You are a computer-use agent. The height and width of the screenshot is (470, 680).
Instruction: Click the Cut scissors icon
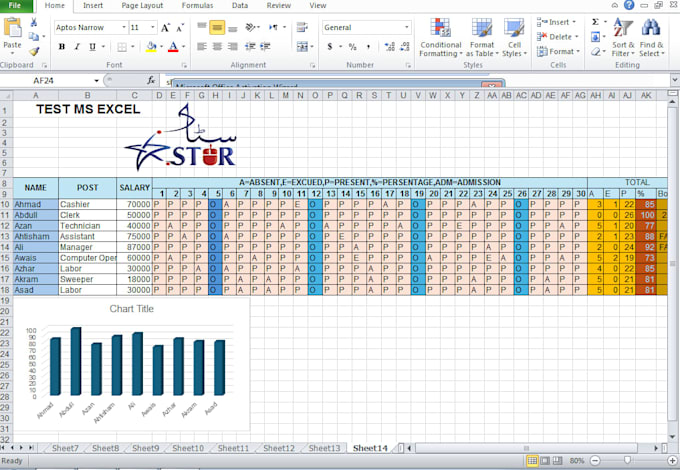(34, 22)
